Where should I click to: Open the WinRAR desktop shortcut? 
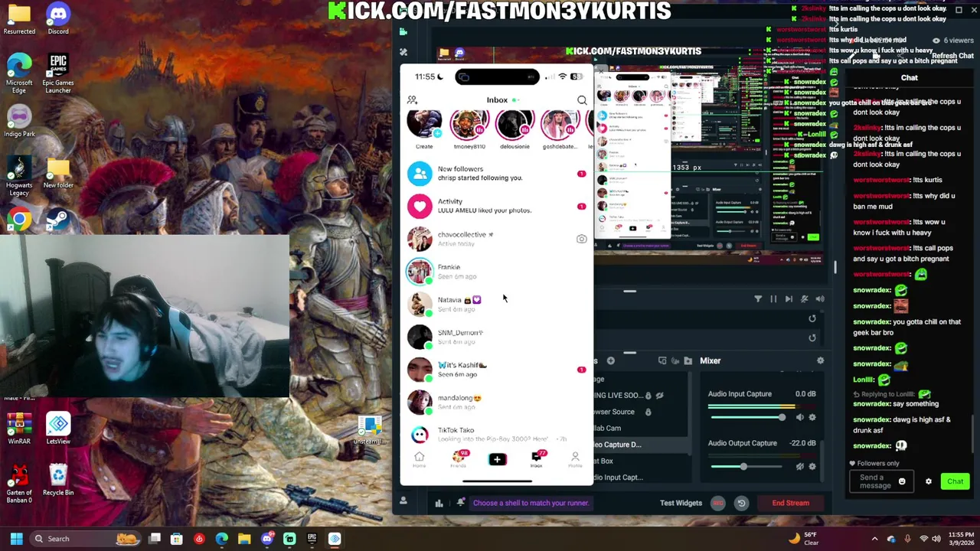[x=19, y=429]
